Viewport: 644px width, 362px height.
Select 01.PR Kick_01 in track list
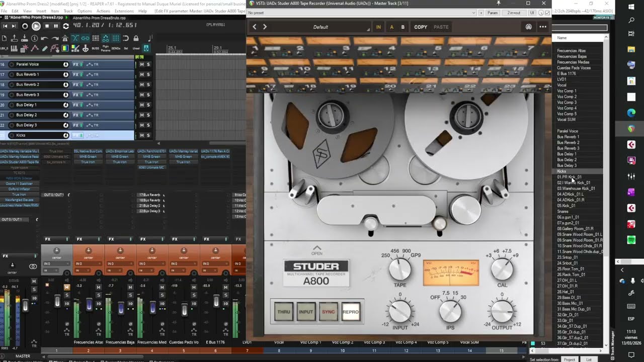click(569, 177)
